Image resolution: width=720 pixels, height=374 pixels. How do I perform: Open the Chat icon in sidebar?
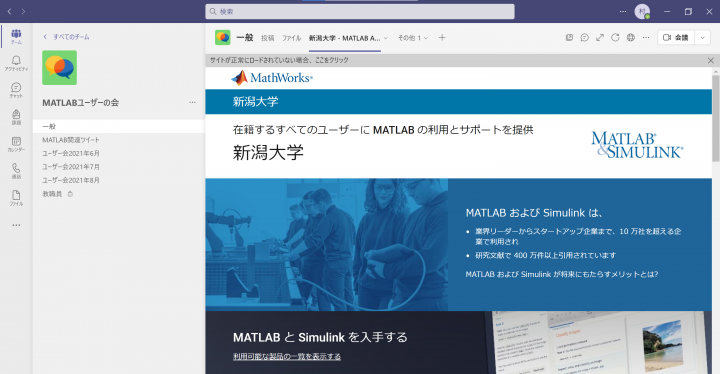(16, 90)
